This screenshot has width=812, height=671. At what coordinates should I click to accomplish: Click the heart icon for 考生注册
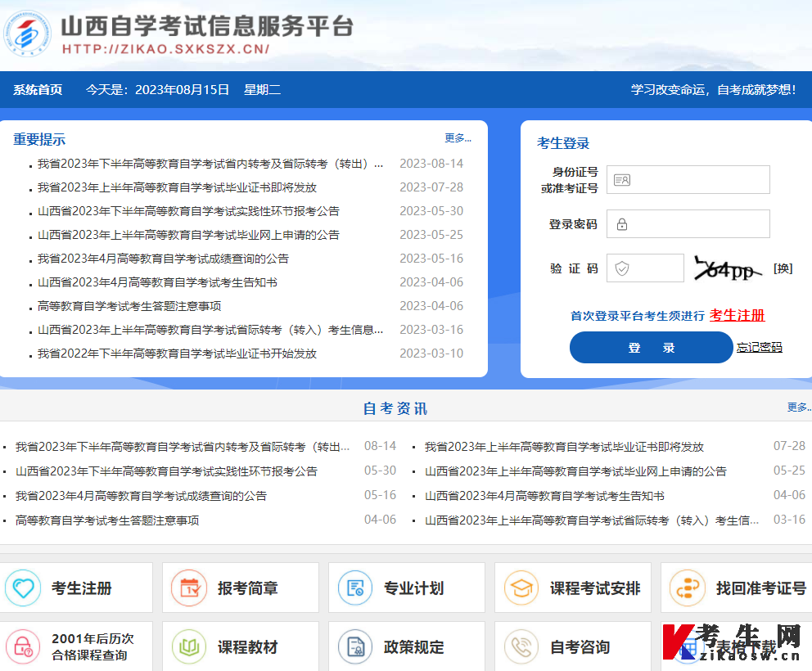pyautogui.click(x=23, y=588)
